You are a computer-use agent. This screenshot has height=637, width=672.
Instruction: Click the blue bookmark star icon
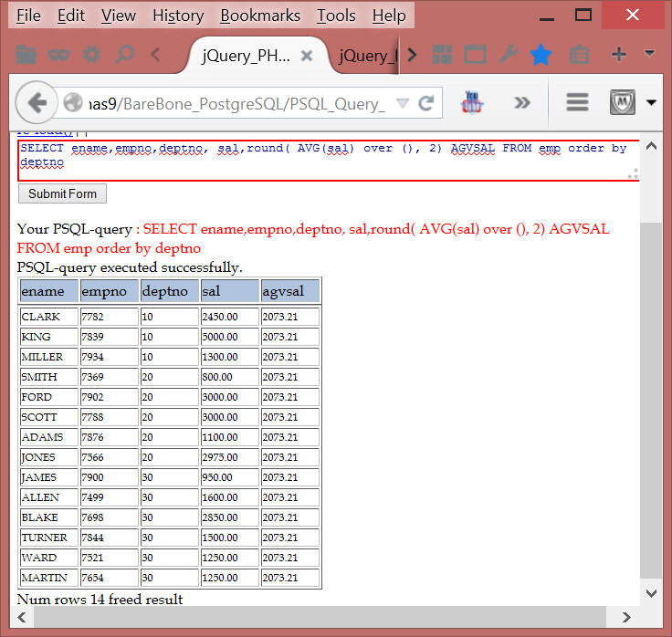pos(541,55)
